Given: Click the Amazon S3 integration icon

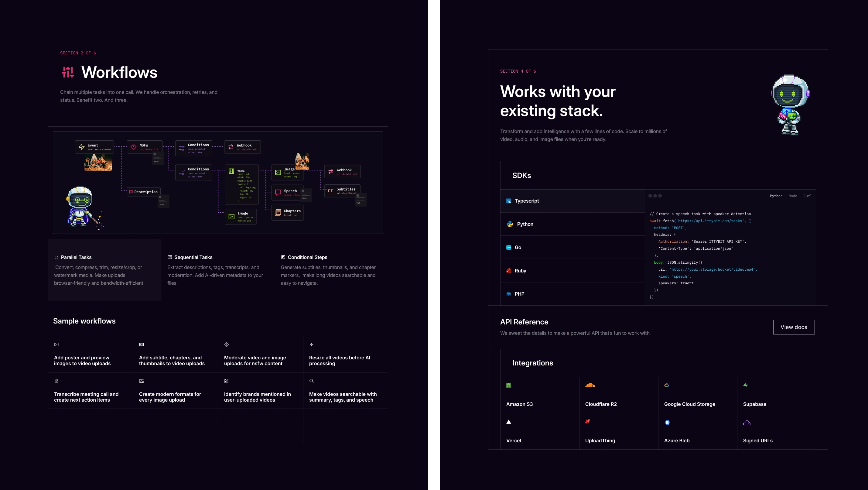Looking at the screenshot, I should [x=508, y=385].
